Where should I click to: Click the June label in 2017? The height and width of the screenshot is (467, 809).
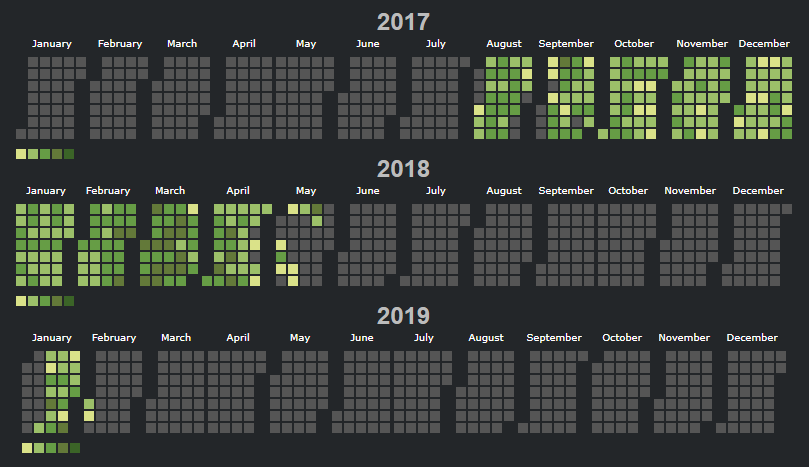coord(368,44)
